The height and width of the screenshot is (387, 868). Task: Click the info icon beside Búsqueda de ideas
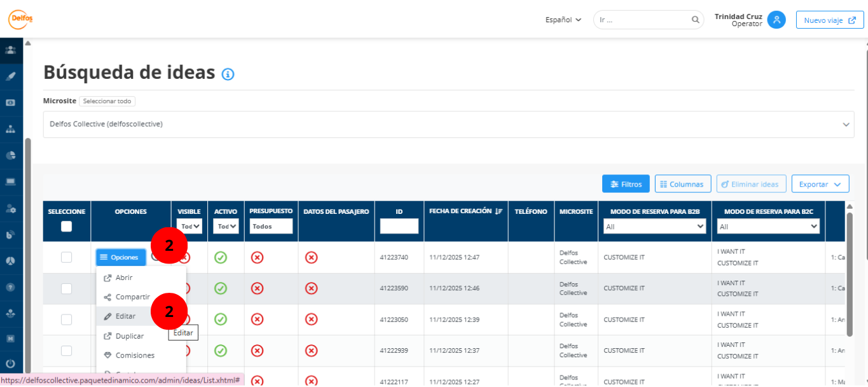[x=228, y=74]
